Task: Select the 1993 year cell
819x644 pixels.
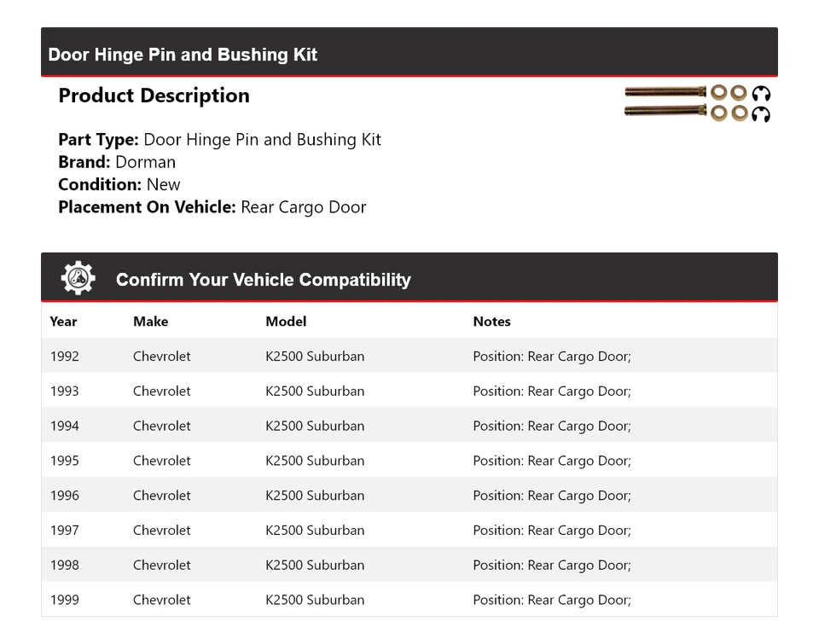Action: tap(64, 392)
